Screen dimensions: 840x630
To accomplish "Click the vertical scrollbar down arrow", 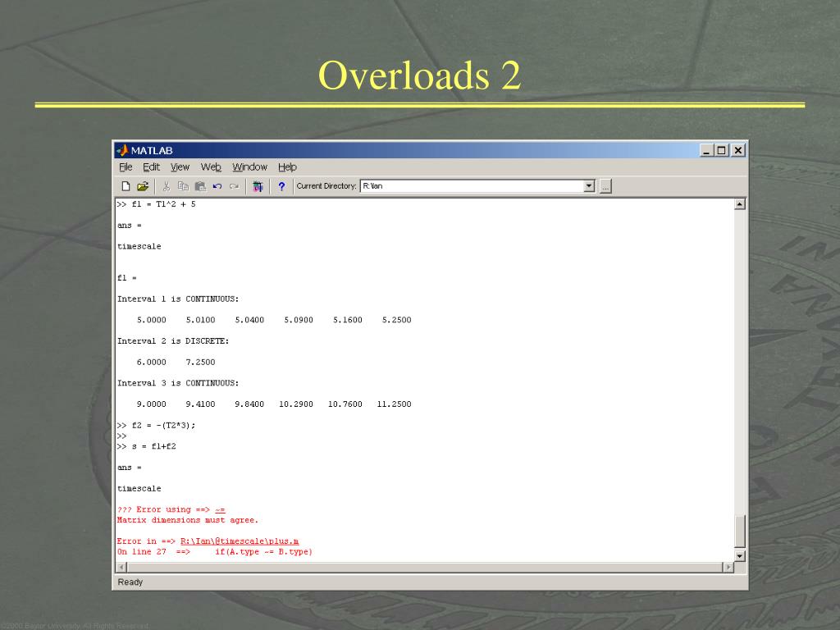I will [740, 556].
